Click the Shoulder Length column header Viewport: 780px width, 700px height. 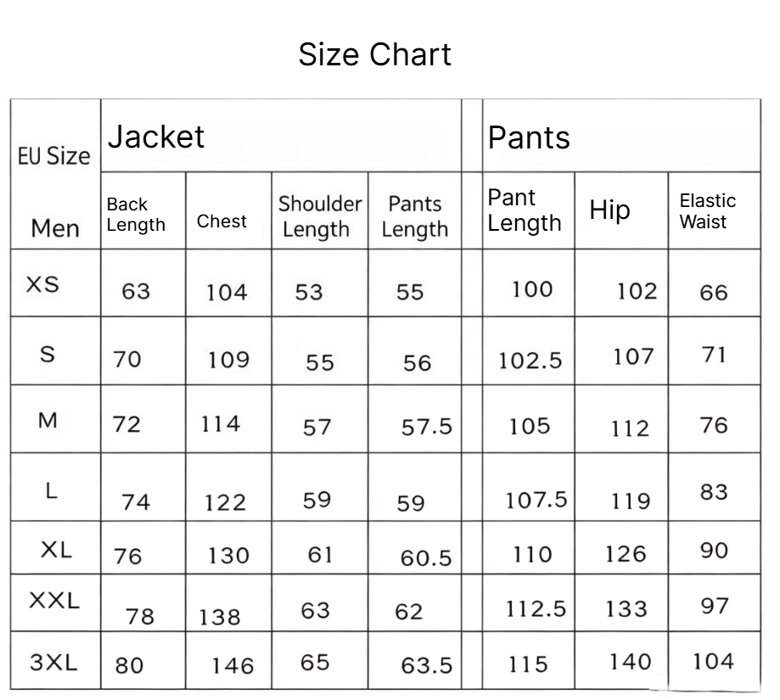point(320,216)
